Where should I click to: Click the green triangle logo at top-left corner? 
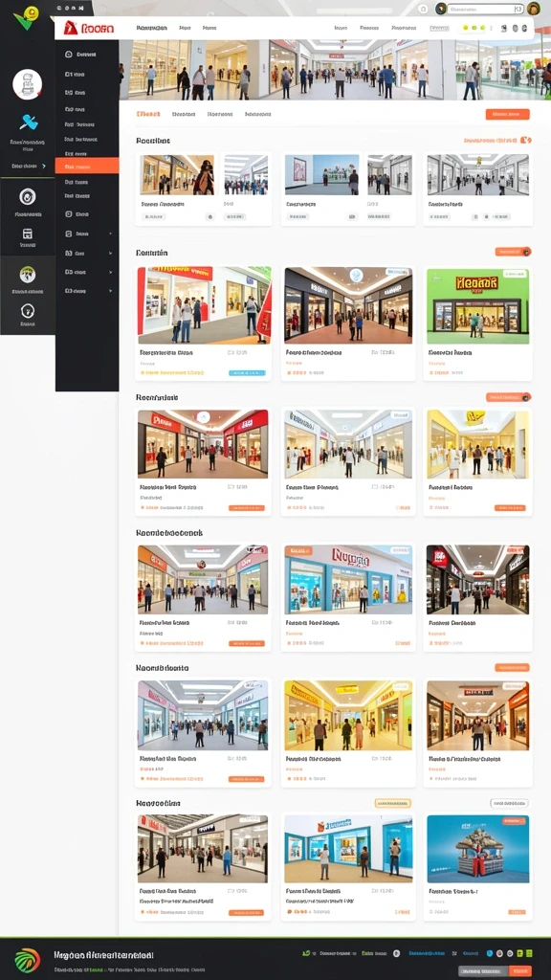[26, 17]
